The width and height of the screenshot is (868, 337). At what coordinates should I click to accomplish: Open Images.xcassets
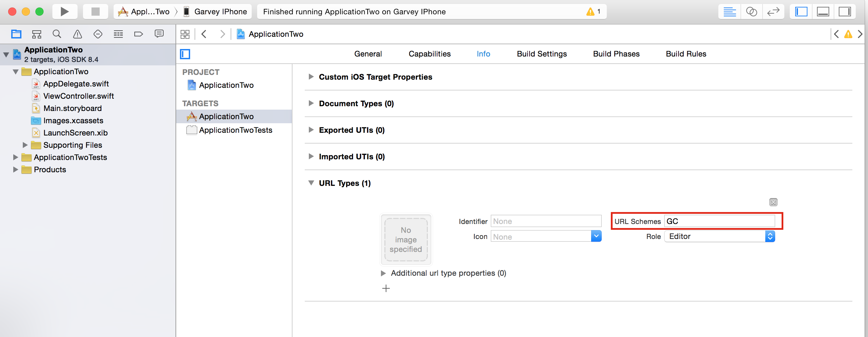[73, 121]
